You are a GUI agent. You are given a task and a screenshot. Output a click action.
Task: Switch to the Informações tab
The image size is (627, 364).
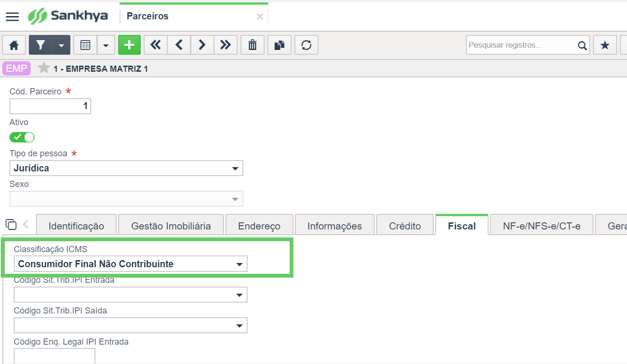pos(335,226)
